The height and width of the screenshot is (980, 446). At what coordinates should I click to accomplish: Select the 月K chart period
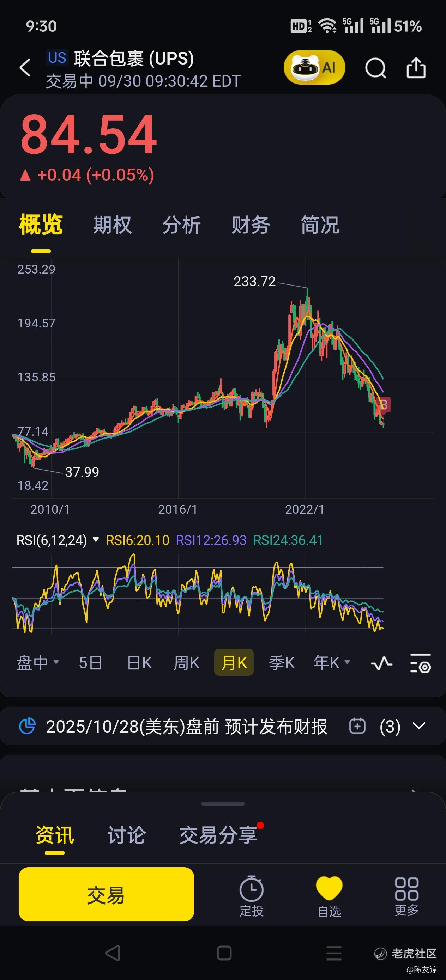(234, 662)
